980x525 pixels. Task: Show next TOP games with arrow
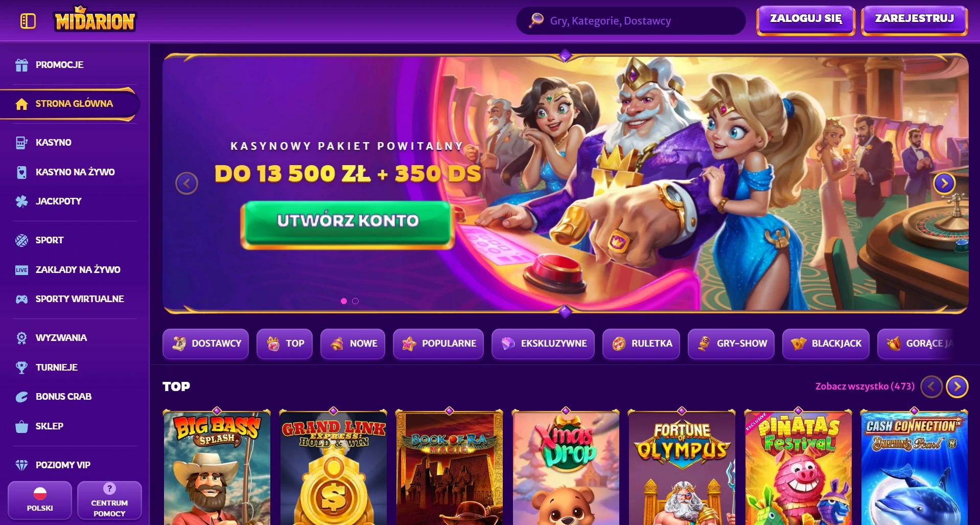click(957, 386)
